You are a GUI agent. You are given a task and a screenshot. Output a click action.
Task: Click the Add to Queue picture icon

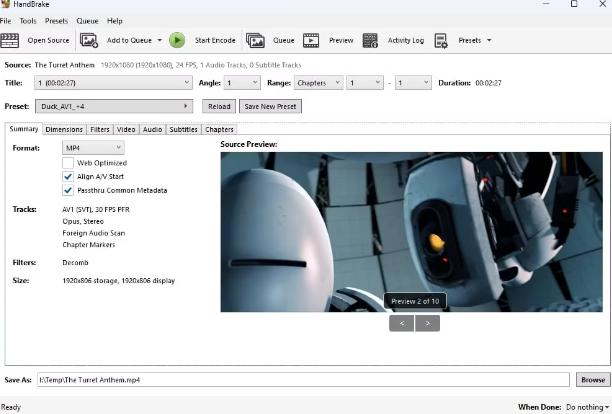coord(89,41)
